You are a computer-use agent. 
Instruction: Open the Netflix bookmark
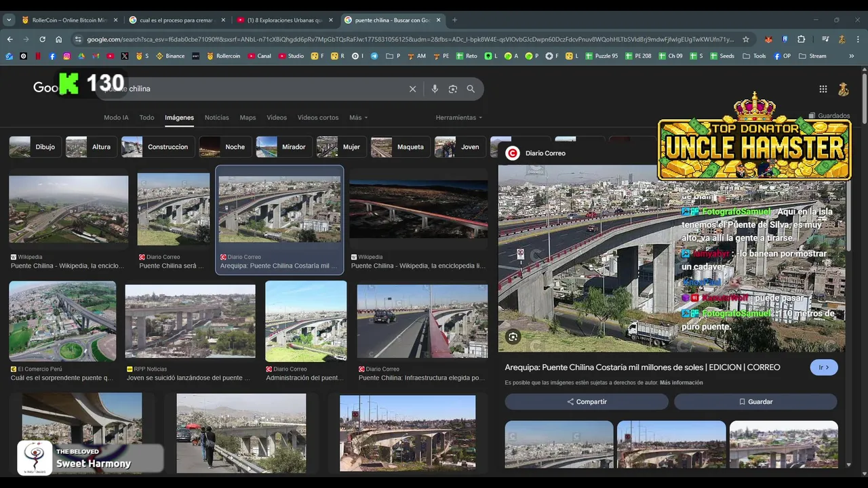pos(38,56)
